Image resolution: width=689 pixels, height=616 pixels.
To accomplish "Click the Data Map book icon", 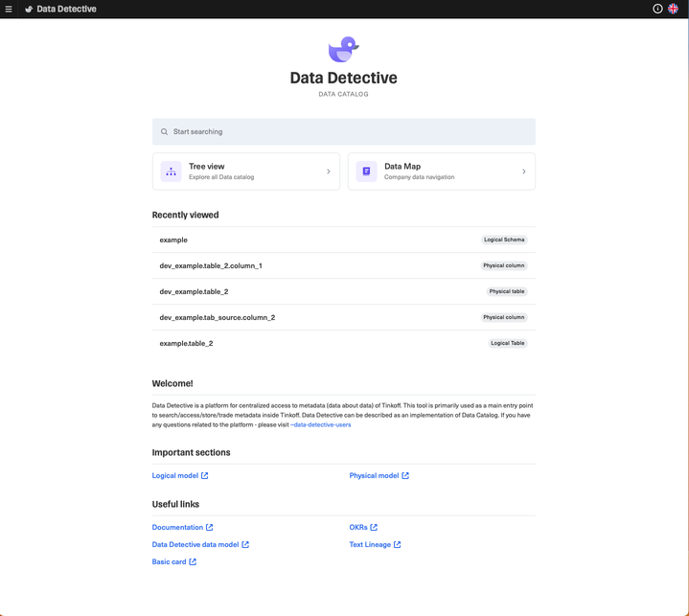I will point(366,171).
